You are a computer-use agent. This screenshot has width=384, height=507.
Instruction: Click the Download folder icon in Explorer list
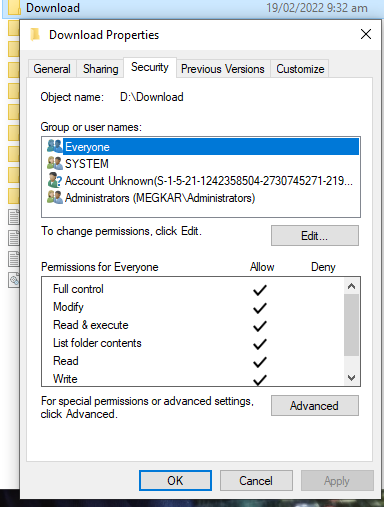(14, 8)
